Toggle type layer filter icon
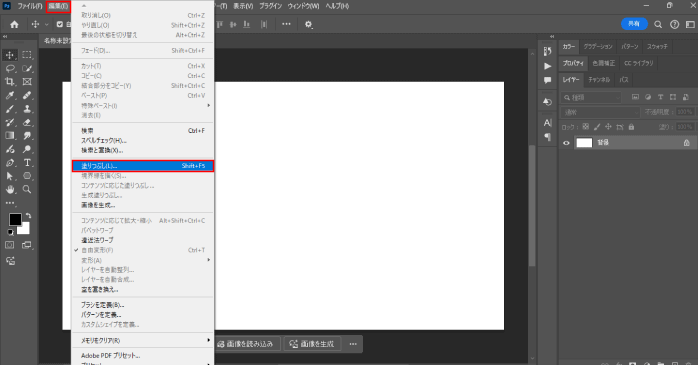698x365 pixels. pos(660,97)
